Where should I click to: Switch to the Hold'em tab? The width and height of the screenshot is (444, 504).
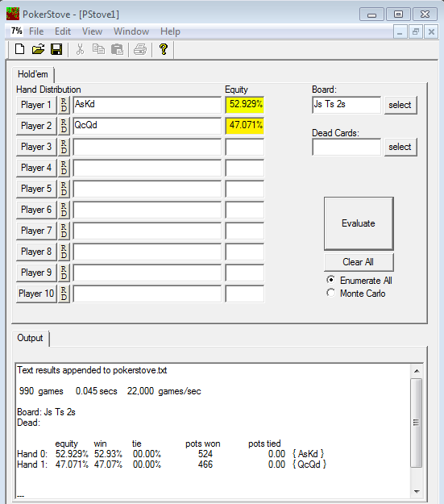[x=33, y=74]
